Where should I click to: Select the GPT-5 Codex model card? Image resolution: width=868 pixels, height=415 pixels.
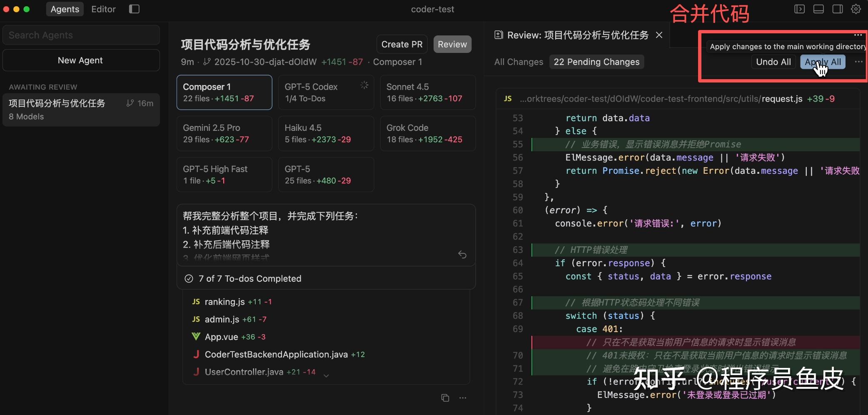tap(326, 92)
